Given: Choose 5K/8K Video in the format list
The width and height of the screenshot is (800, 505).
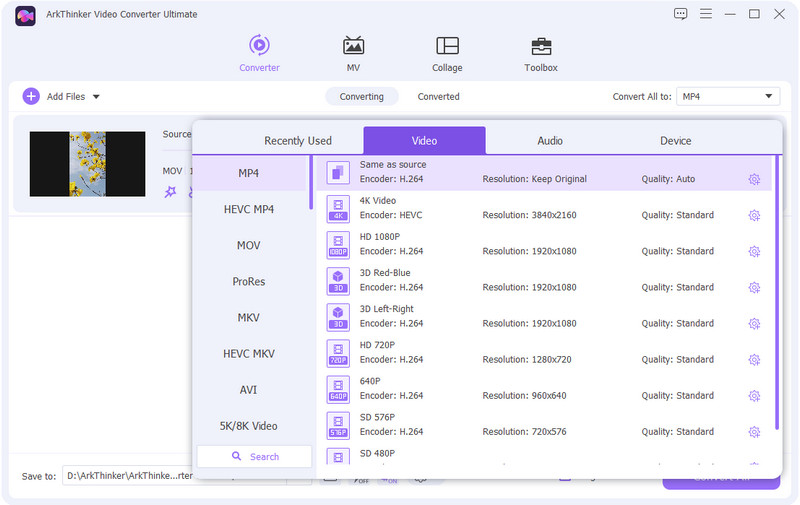Looking at the screenshot, I should (x=249, y=426).
